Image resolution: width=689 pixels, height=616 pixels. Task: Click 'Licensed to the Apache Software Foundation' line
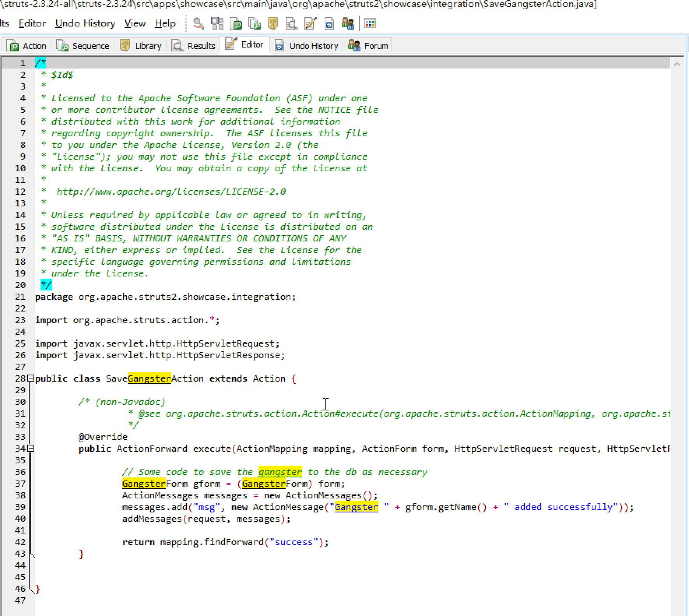click(204, 98)
